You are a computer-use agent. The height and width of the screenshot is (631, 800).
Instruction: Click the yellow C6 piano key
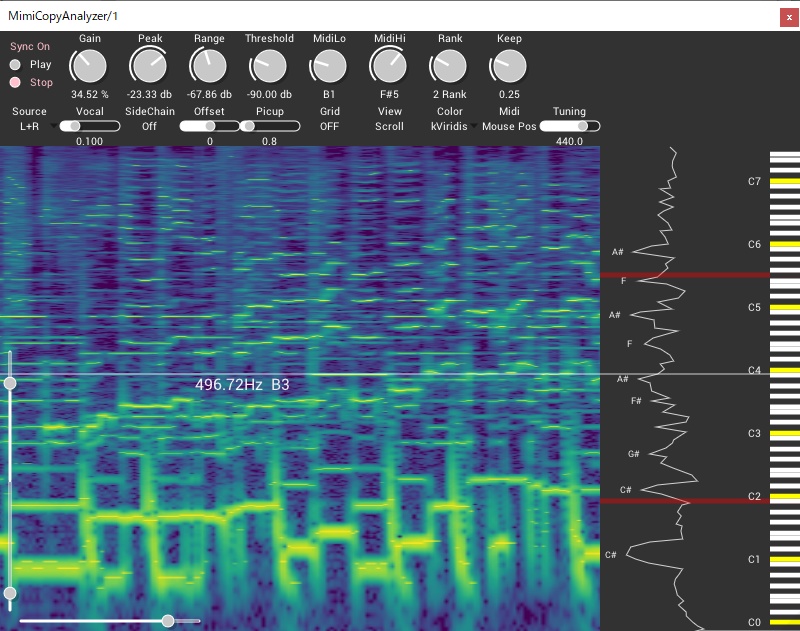pos(785,244)
